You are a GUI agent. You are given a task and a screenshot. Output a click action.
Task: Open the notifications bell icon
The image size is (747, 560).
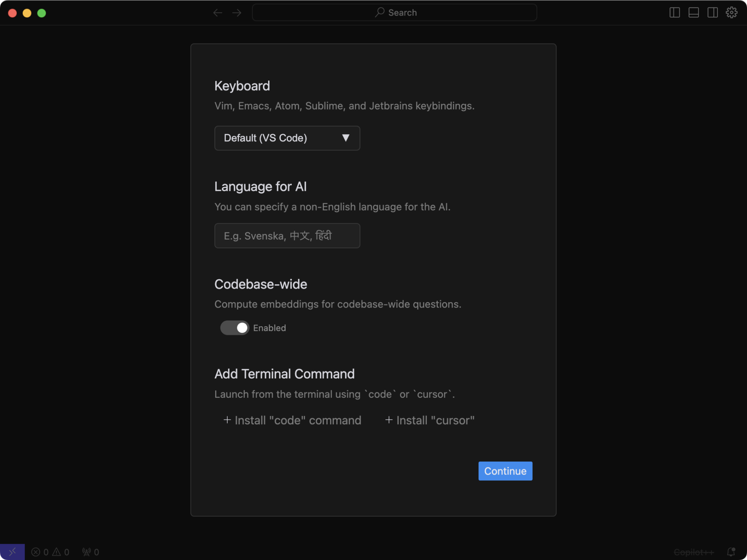click(731, 552)
